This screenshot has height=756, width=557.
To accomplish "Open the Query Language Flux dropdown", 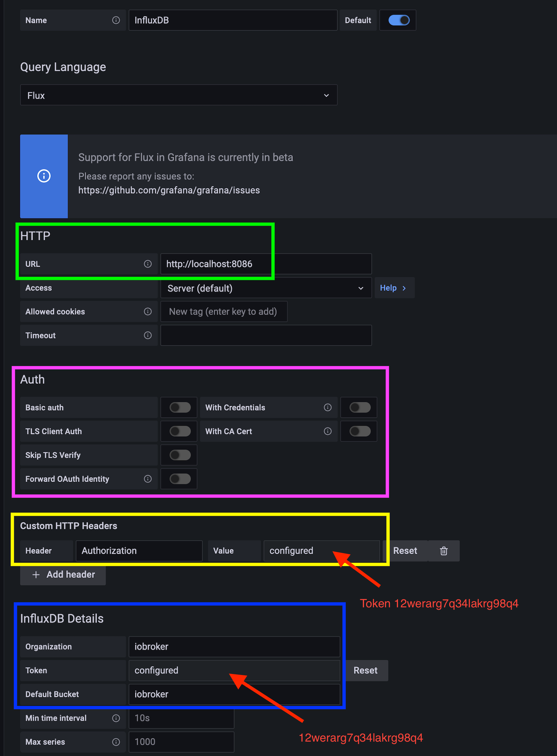I will point(179,95).
